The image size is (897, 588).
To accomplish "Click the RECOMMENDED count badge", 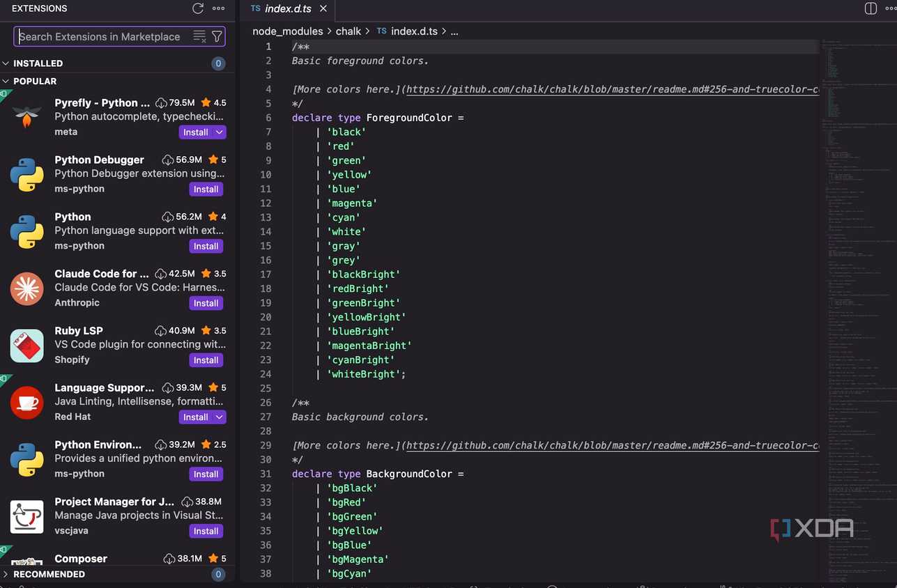I will click(218, 575).
